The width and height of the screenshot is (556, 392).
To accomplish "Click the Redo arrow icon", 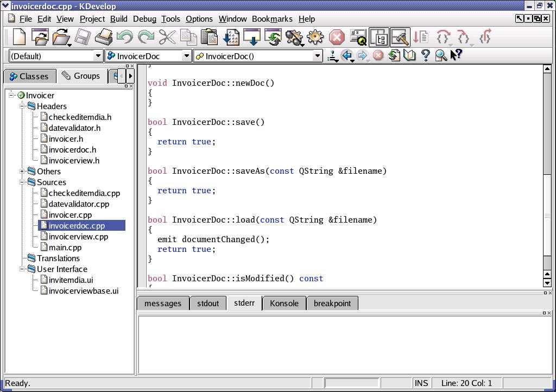I will (x=146, y=37).
